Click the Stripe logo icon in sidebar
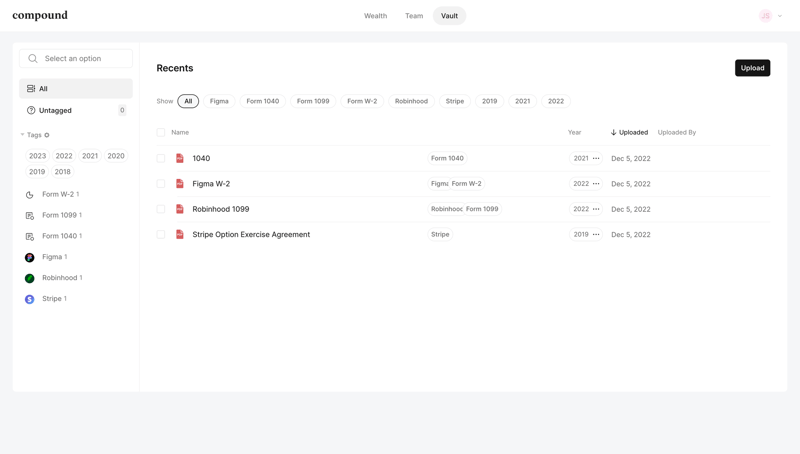This screenshot has width=800, height=454. click(x=30, y=299)
